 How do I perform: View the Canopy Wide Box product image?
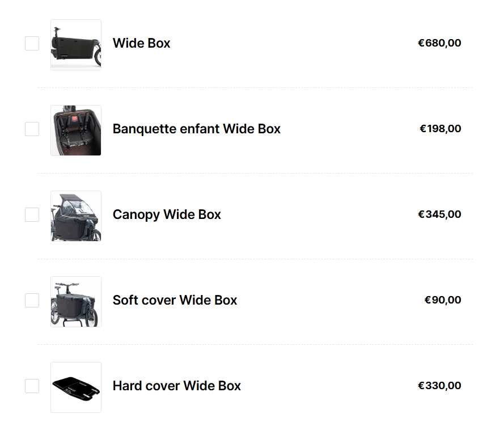tap(76, 216)
